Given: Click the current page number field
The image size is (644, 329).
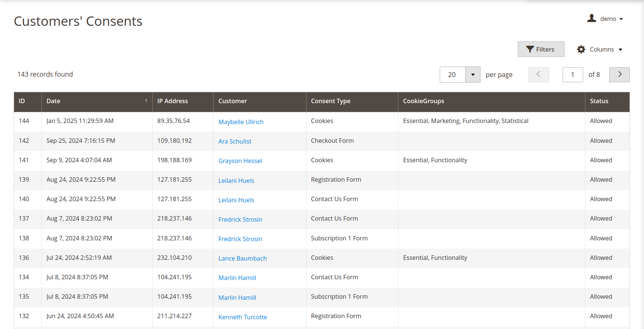Looking at the screenshot, I should 572,75.
